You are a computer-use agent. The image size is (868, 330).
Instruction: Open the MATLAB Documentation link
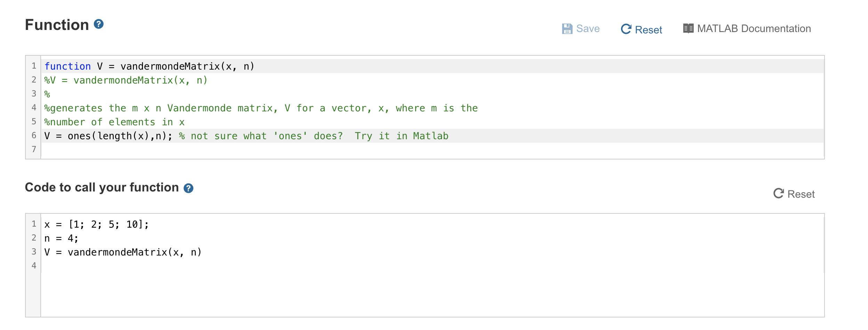click(x=754, y=29)
